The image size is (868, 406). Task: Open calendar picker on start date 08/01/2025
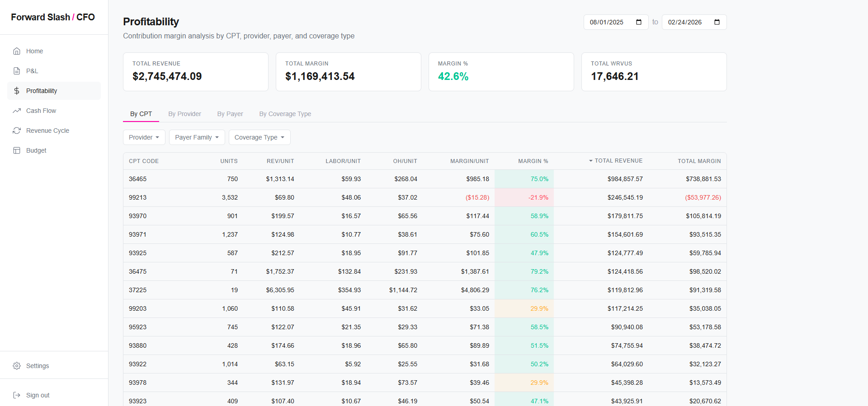pyautogui.click(x=639, y=22)
